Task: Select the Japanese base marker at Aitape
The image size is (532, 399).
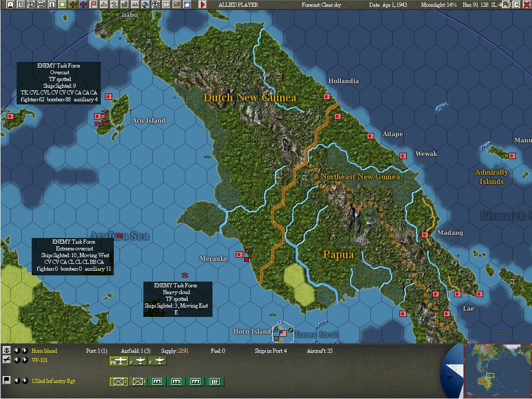Action: (370, 136)
